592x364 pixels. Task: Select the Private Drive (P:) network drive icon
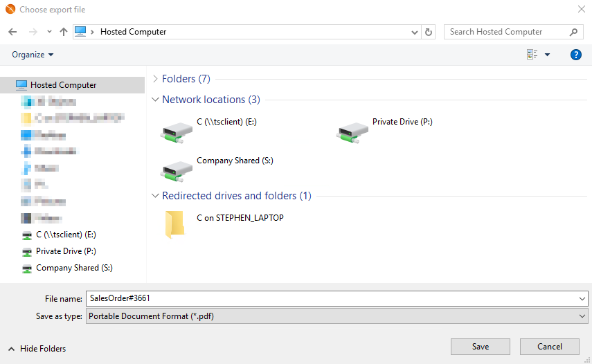[352, 132]
